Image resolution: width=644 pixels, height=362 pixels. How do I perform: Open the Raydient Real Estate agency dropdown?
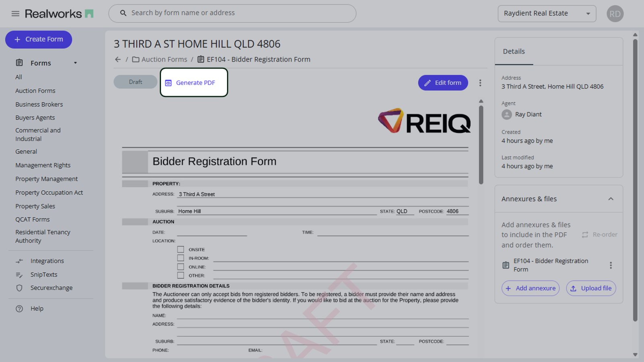pyautogui.click(x=547, y=14)
